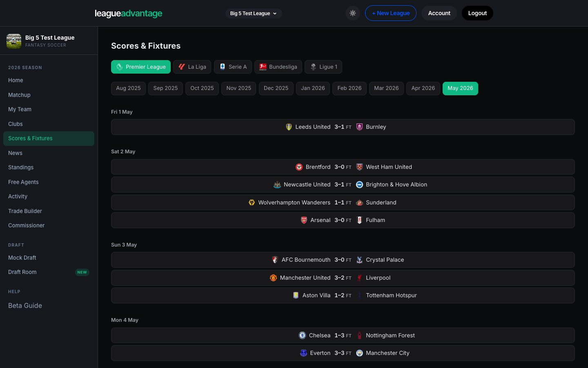
Task: Switch to the Ligue 1 tab
Action: 323,67
